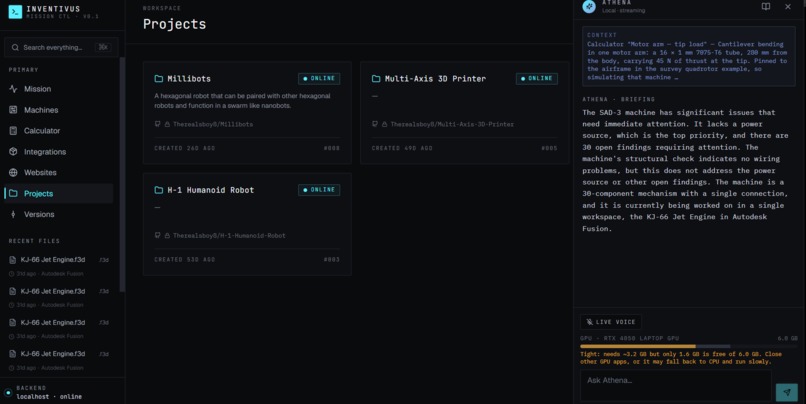Open the Therealsboy8/Multi-Axis-3D-Printer repo link
The image size is (806, 404).
[x=452, y=124]
